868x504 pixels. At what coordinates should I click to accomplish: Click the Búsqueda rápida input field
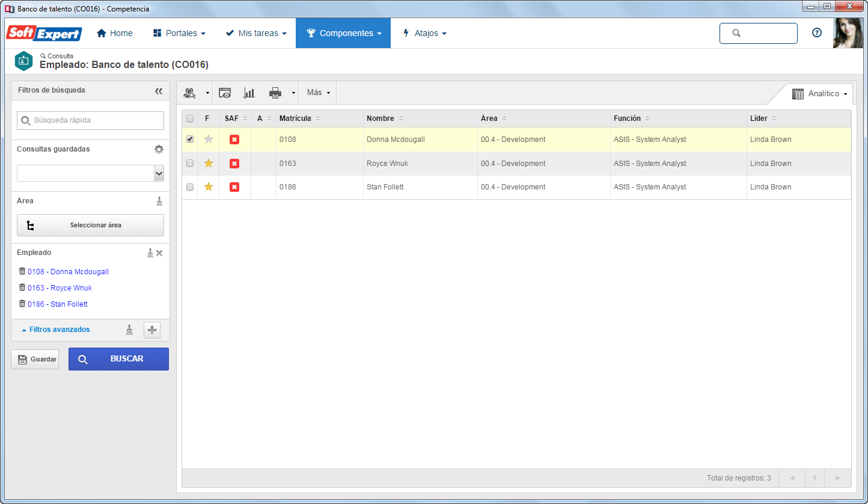click(90, 120)
